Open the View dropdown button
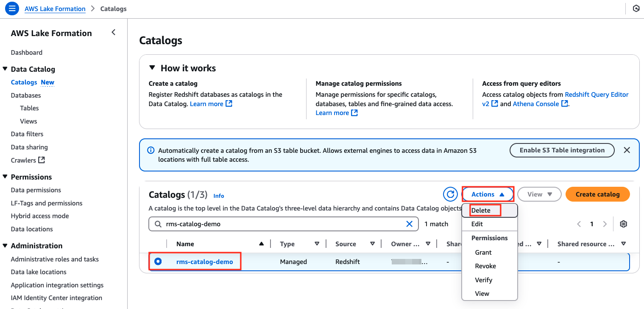Viewport: 644px width, 309px height. tap(540, 194)
